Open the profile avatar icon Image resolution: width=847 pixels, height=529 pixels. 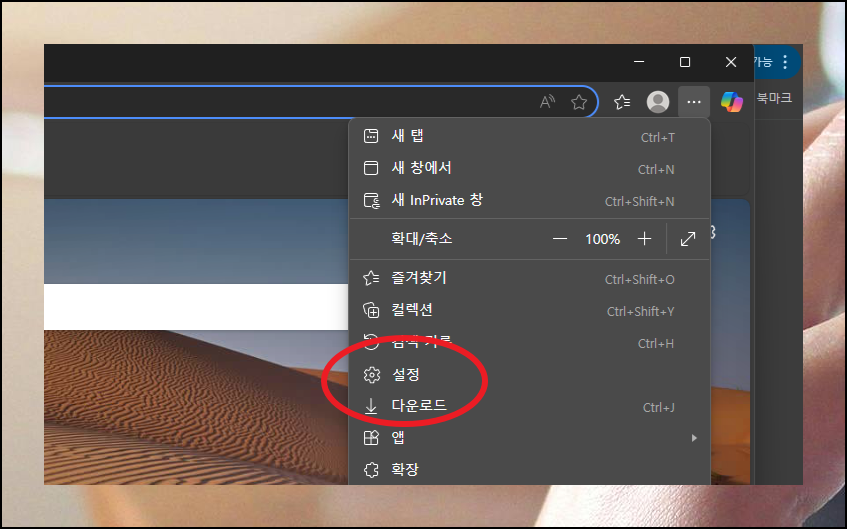pos(657,102)
